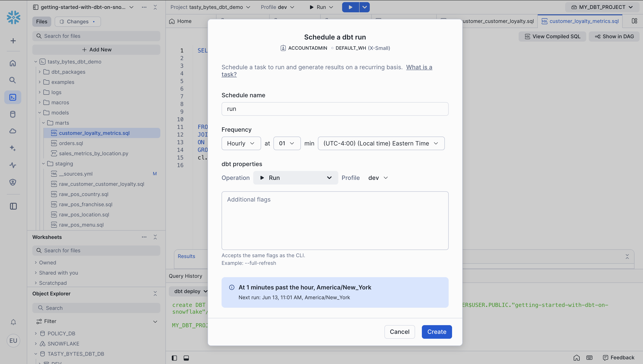
Task: Collapse the Worksheets panel
Action: 155,237
